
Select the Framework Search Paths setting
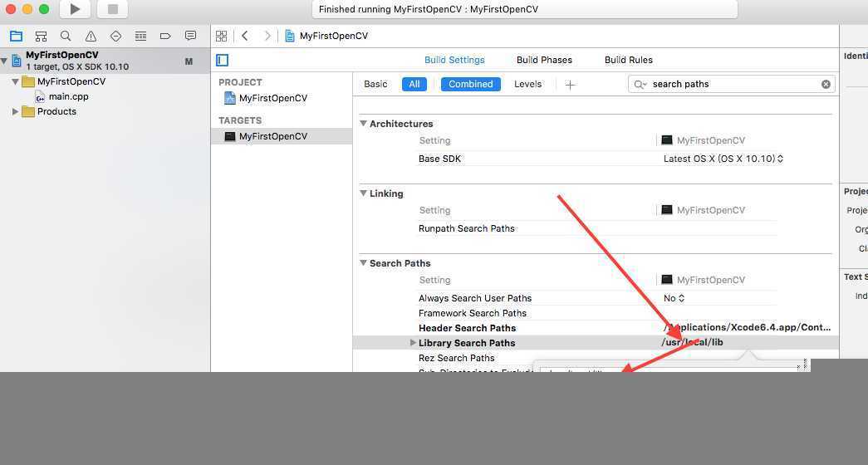pos(472,313)
